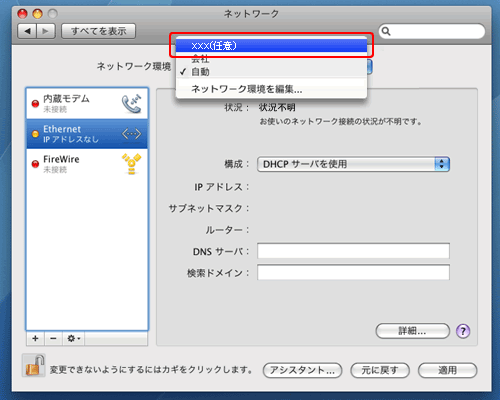The width and height of the screenshot is (500, 400).
Task: Click the すべてを表示 toolbar button
Action: [99, 31]
